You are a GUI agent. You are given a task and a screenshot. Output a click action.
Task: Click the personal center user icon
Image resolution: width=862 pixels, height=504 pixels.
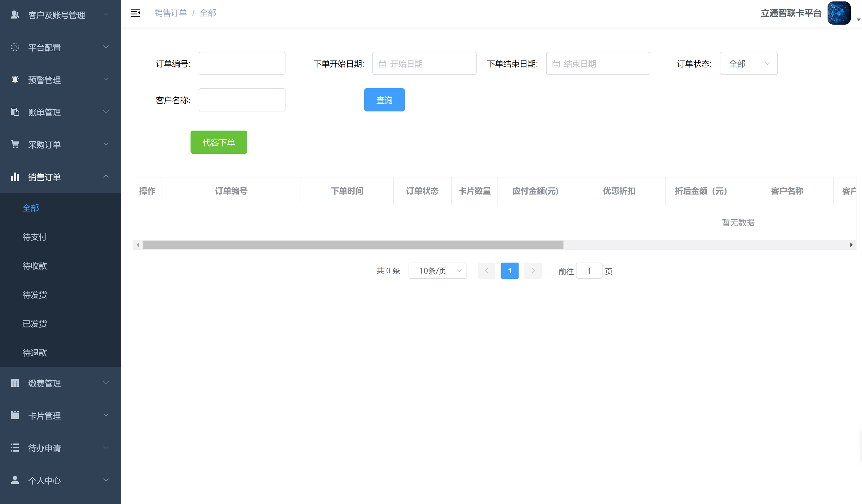[15, 480]
